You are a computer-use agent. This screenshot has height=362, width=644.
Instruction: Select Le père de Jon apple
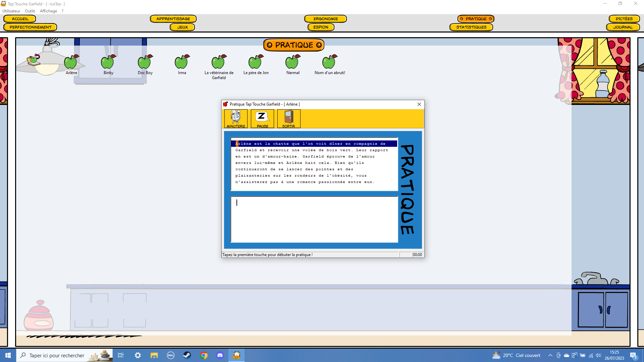(x=256, y=62)
